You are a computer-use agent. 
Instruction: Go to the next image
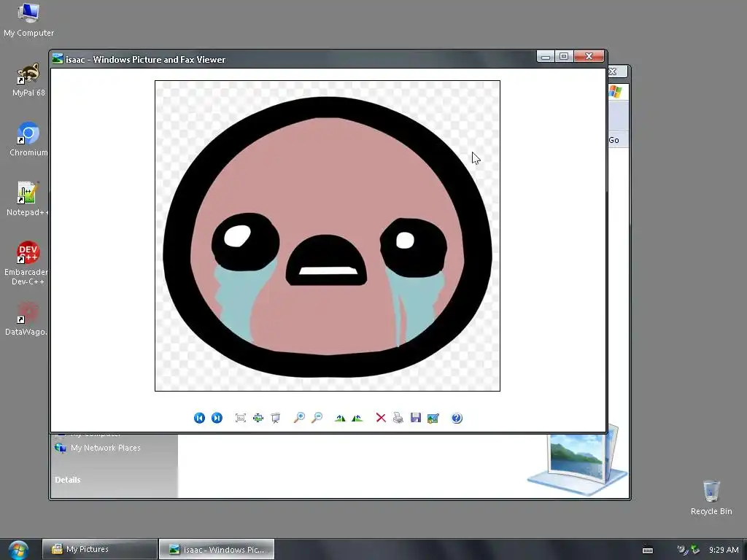click(217, 418)
